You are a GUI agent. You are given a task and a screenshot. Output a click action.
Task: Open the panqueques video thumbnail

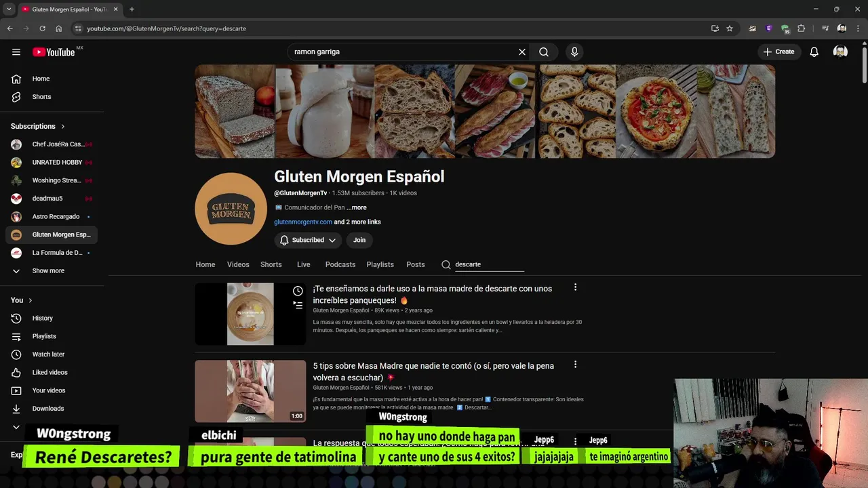pos(250,314)
